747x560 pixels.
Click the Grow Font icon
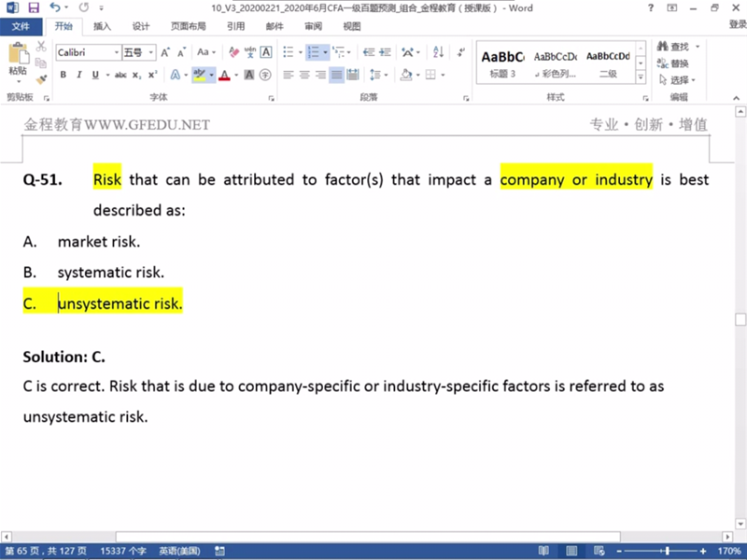[x=165, y=52]
